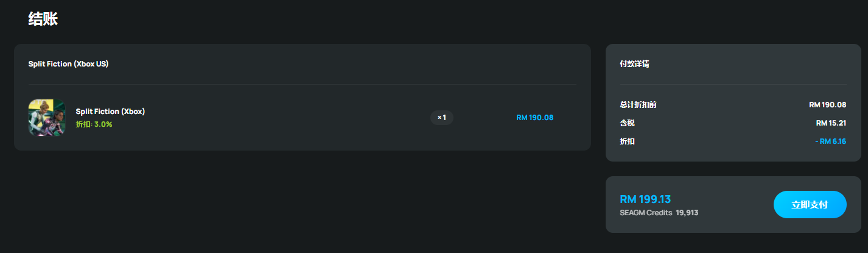868x253 pixels.
Task: Click the 立即支付 pay now button
Action: [x=810, y=204]
